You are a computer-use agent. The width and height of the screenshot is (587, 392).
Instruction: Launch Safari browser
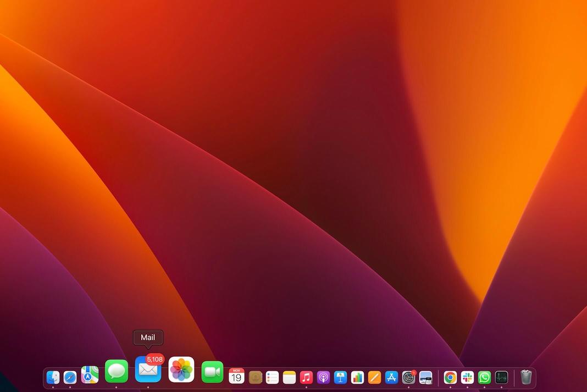coord(70,377)
